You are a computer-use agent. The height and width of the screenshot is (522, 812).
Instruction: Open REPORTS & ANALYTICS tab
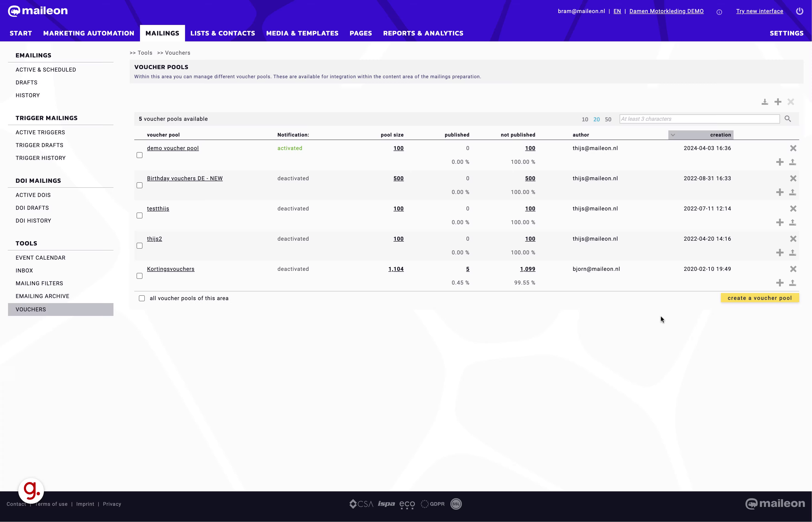(x=423, y=33)
